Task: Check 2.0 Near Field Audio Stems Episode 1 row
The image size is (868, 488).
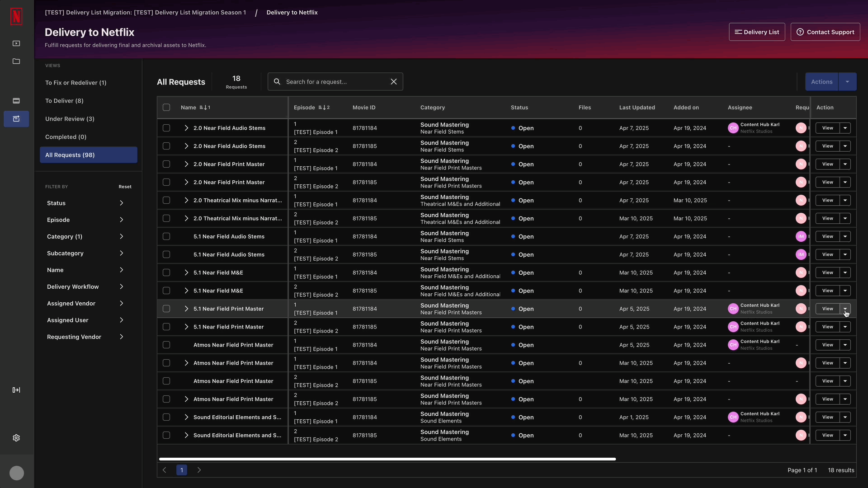Action: [x=166, y=128]
